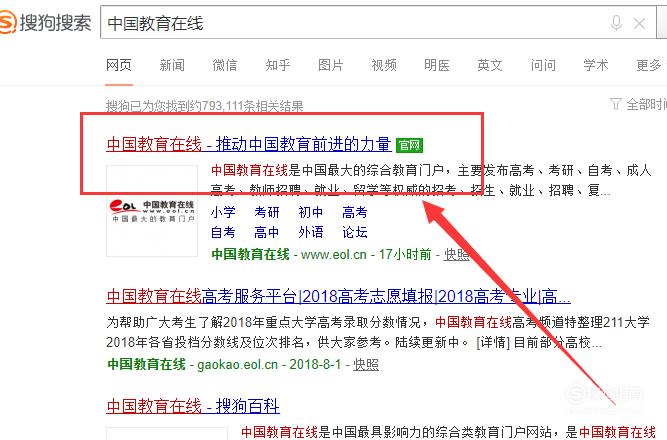This screenshot has width=667, height=440.
Task: Open the 知乎 tab
Action: [278, 65]
